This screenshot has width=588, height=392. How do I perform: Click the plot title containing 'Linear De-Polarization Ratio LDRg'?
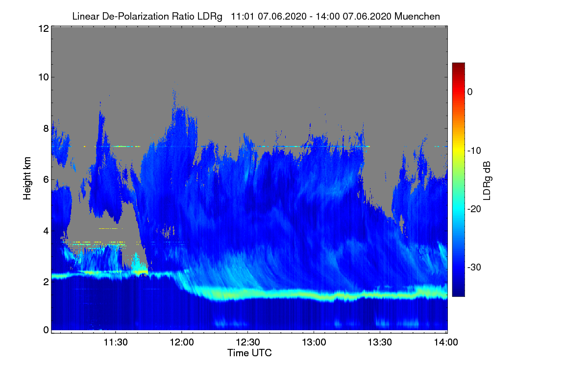click(x=256, y=17)
